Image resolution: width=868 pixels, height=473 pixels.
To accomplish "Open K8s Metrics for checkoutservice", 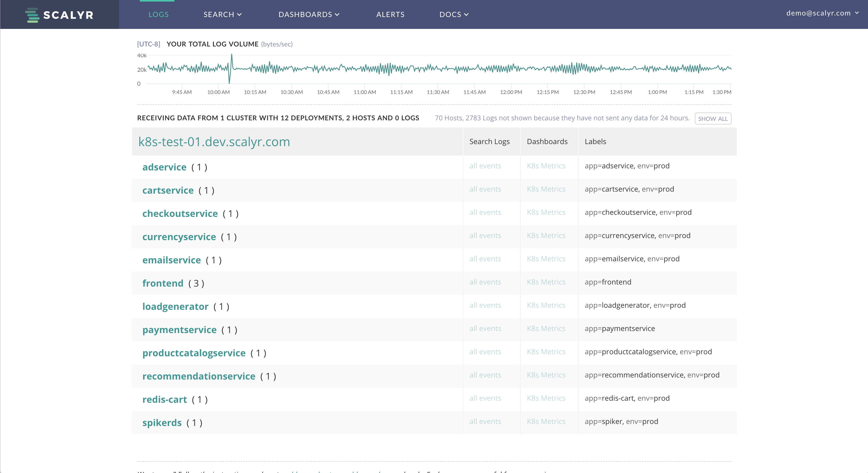I will [546, 212].
